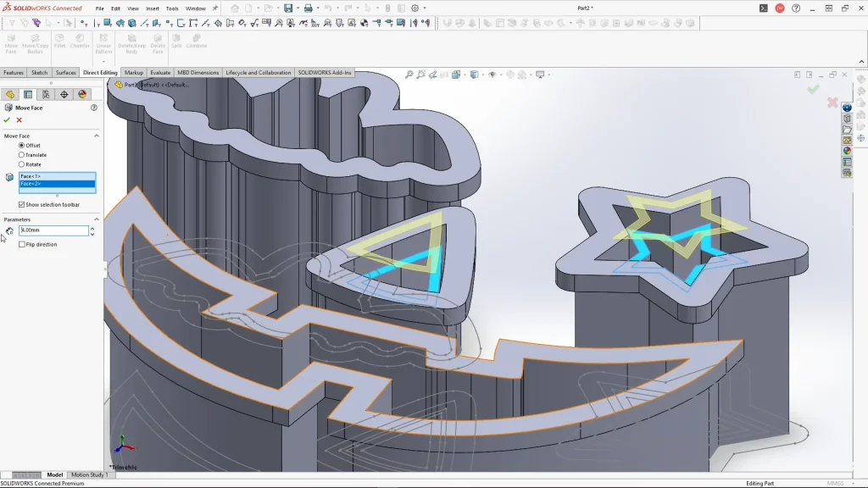Viewport: 868px width, 488px height.
Task: Collapse the Move Face section
Action: [96, 136]
